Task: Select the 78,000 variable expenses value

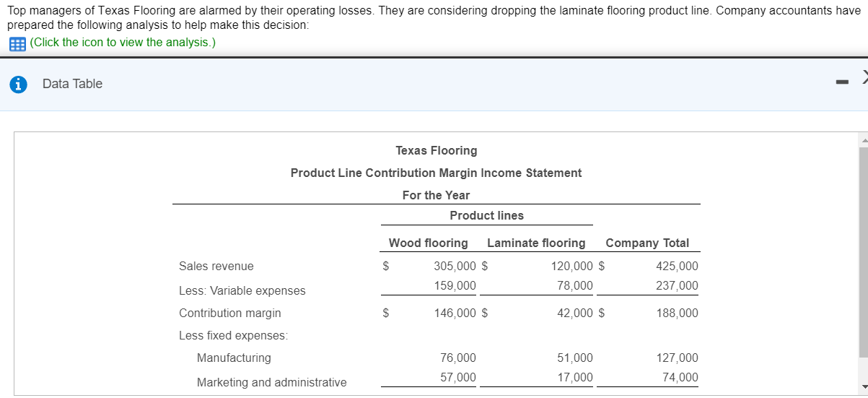Action: coord(575,285)
